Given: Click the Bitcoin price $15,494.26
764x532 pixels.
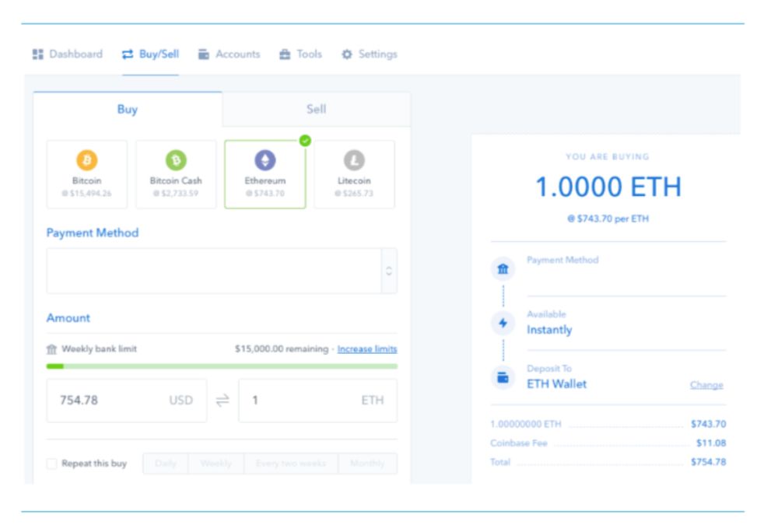Looking at the screenshot, I should click(86, 194).
